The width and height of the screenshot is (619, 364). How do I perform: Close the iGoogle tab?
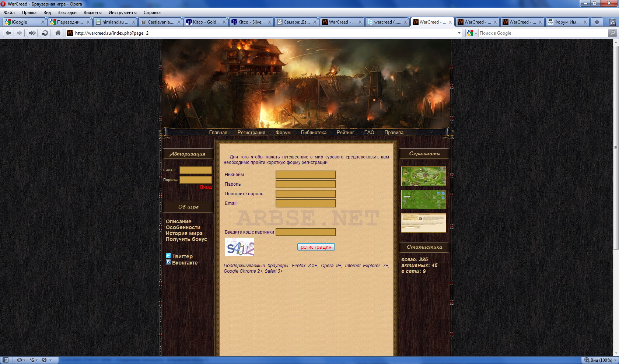(x=43, y=22)
